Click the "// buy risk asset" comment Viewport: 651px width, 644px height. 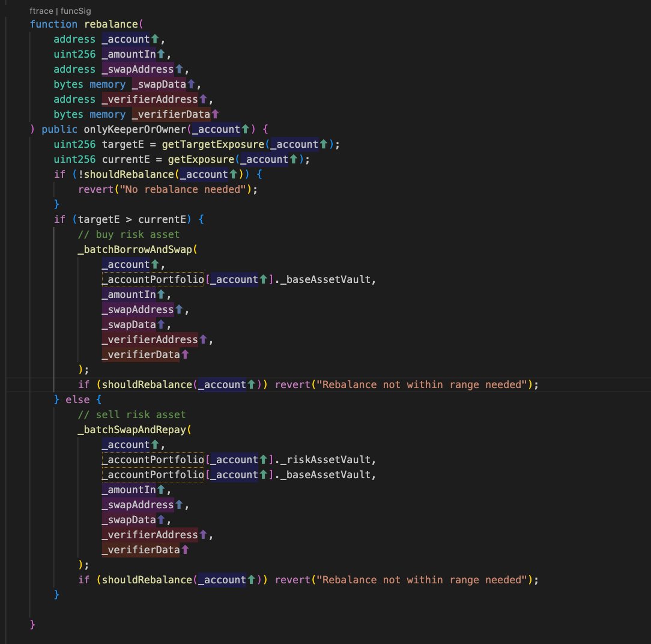point(129,234)
